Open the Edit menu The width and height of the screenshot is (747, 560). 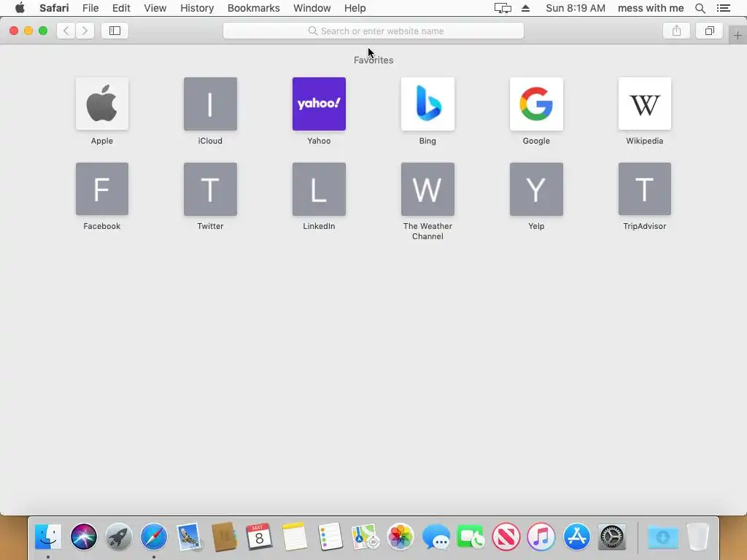[122, 8]
